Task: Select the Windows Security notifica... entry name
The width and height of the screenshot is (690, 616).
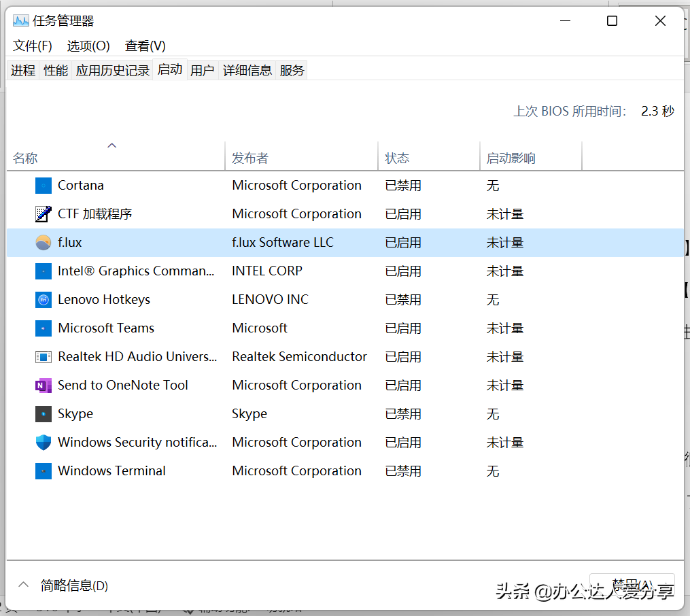Action: [137, 442]
